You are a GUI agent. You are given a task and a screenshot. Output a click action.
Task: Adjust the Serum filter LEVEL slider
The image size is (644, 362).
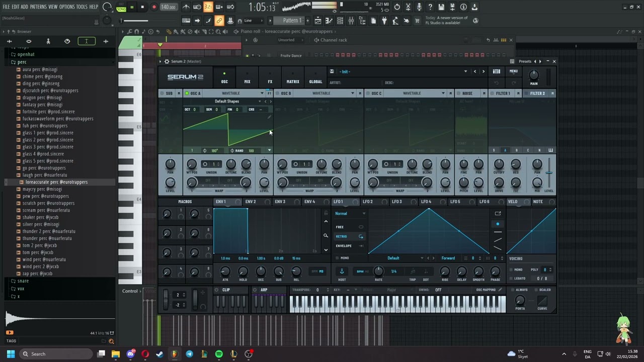click(549, 173)
